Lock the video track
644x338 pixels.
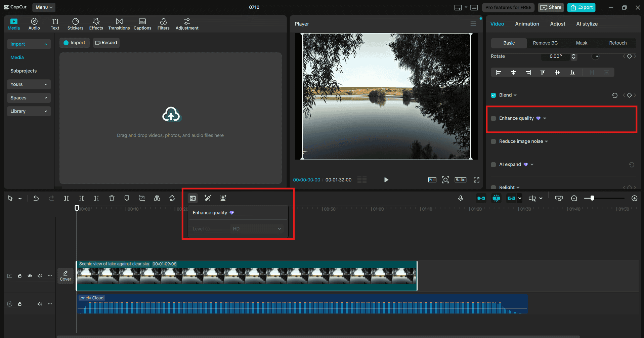(20, 276)
